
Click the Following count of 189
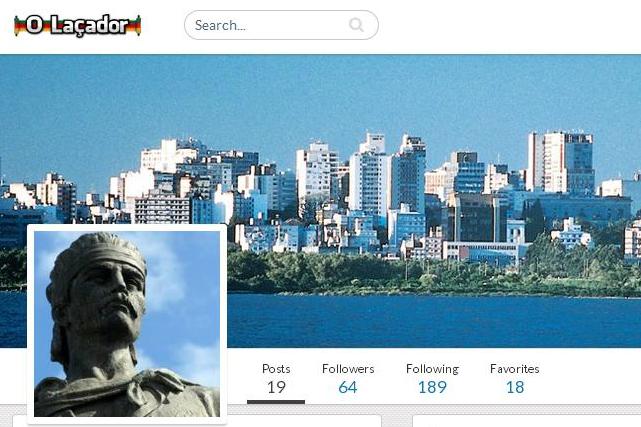[x=432, y=387]
